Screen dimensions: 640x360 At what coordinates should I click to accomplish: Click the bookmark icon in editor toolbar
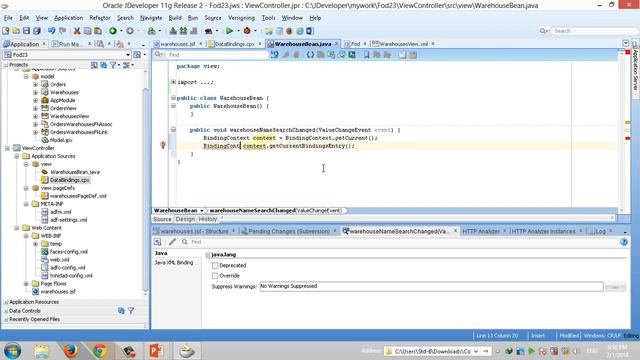[367, 55]
